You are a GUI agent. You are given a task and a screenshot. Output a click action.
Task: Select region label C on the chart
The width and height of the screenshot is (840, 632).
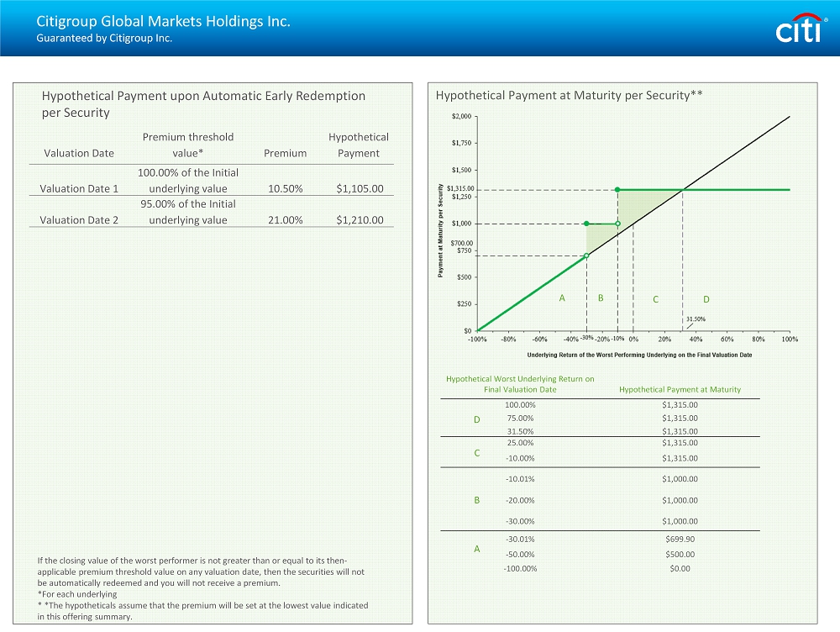pyautogui.click(x=655, y=299)
